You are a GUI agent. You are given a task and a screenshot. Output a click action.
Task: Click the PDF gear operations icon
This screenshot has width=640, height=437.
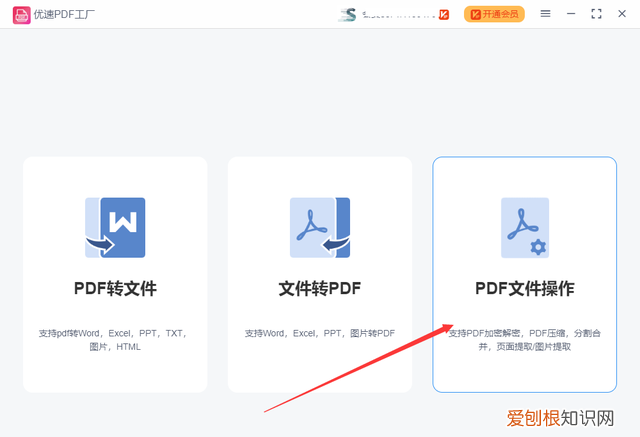tap(525, 228)
